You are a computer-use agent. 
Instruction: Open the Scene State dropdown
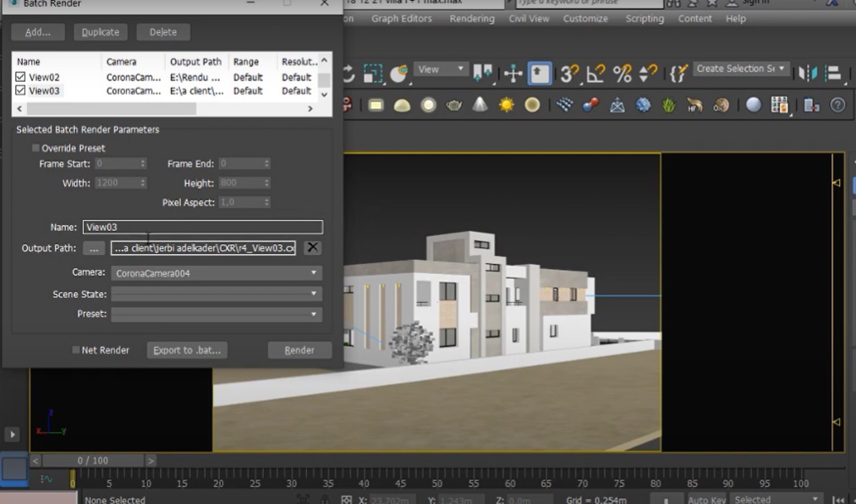pyautogui.click(x=217, y=293)
